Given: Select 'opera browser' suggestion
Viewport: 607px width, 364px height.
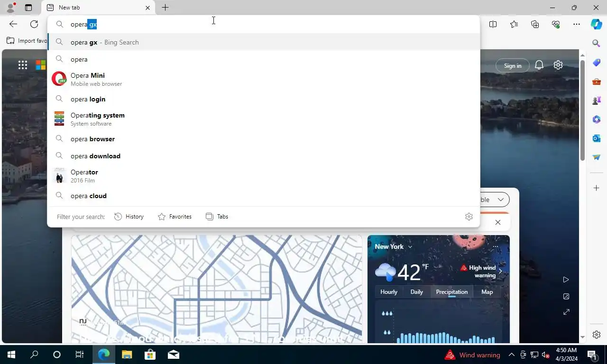Looking at the screenshot, I should tap(264, 139).
